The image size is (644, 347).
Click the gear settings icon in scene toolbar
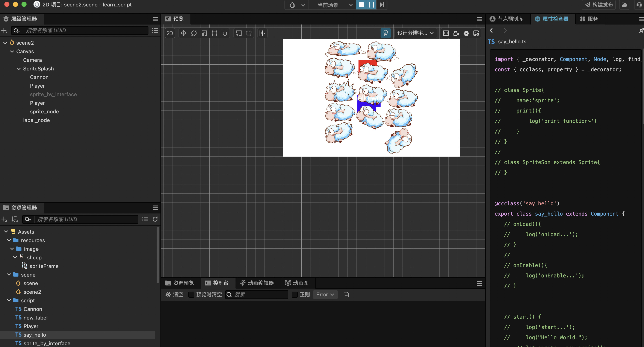coord(466,33)
